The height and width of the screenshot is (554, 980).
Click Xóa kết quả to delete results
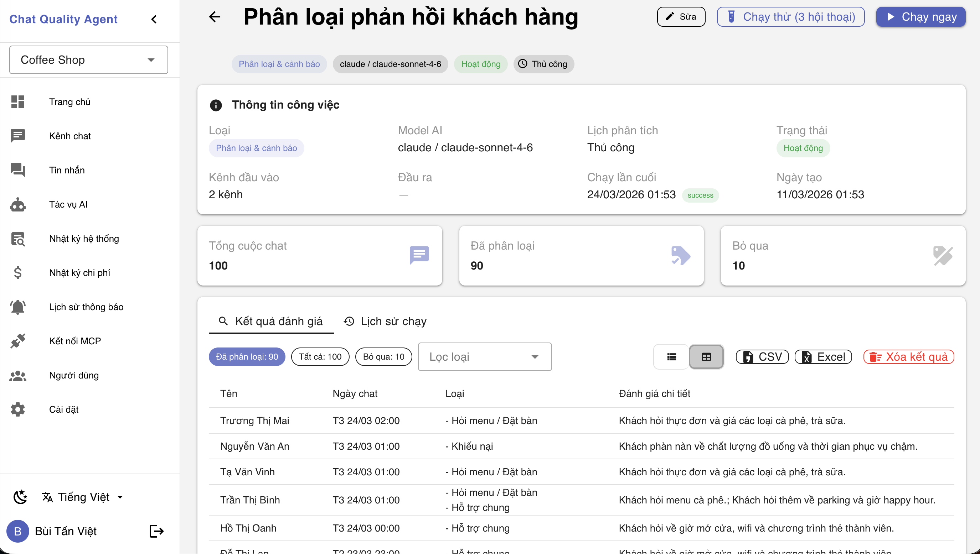click(x=908, y=356)
